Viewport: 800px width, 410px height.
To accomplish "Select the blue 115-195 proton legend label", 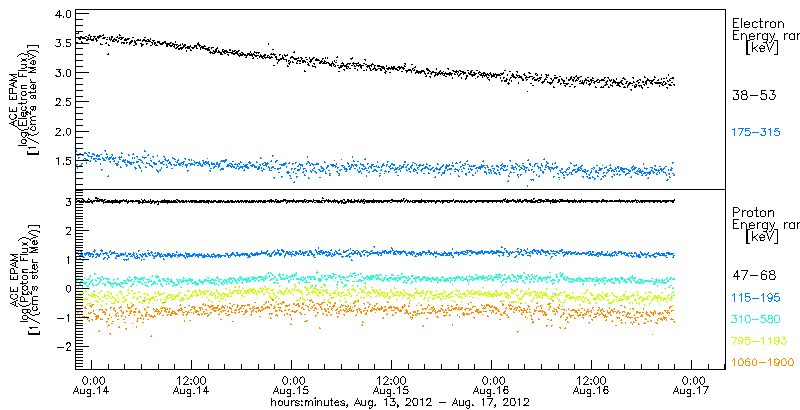I will point(756,298).
